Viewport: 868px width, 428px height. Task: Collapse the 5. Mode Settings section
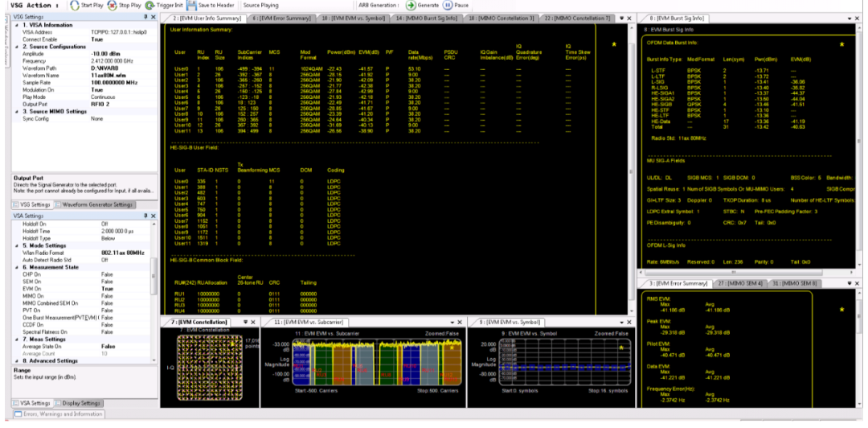point(16,245)
